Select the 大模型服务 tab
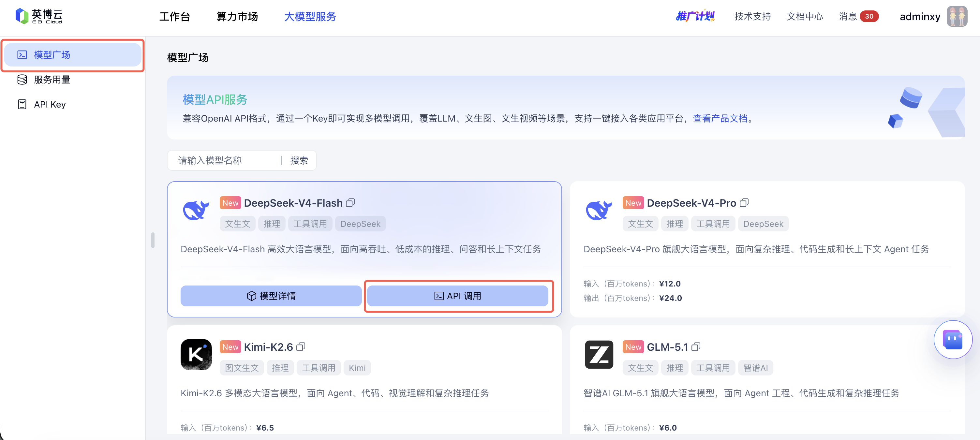Image resolution: width=980 pixels, height=440 pixels. point(310,17)
